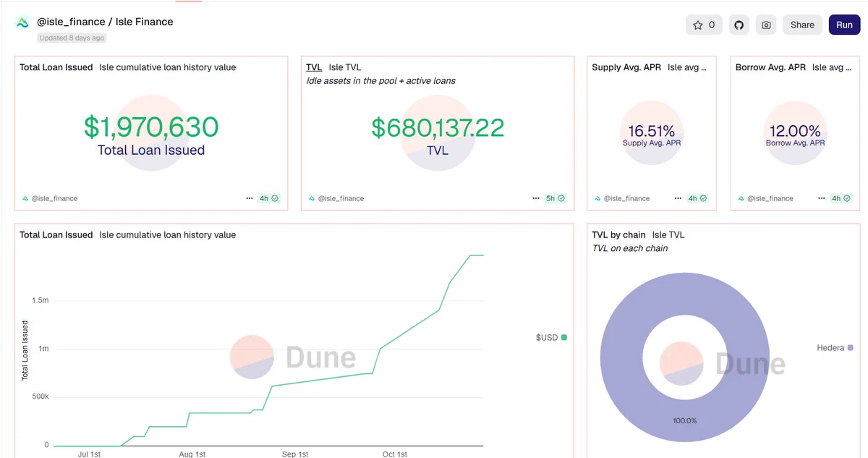Open more options on Borrow Avg. APR card
This screenshot has height=458, width=868.
(822, 198)
